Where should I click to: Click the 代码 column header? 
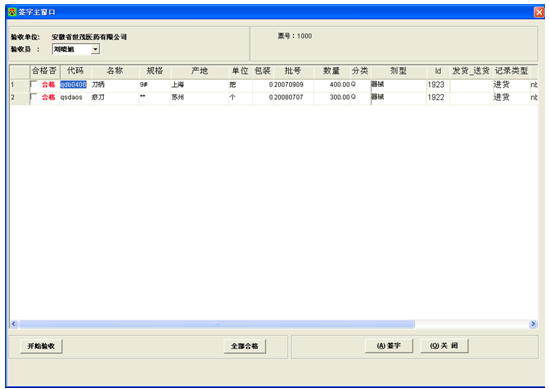click(75, 71)
